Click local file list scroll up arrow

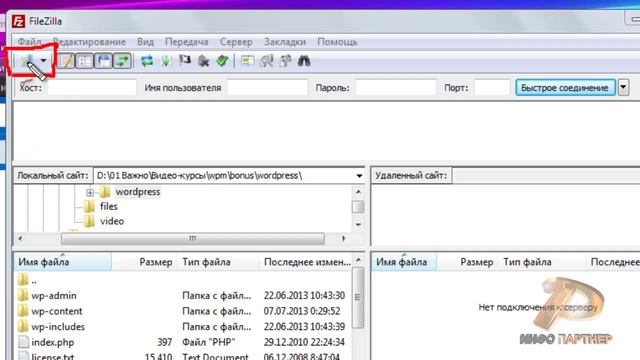[x=358, y=260]
